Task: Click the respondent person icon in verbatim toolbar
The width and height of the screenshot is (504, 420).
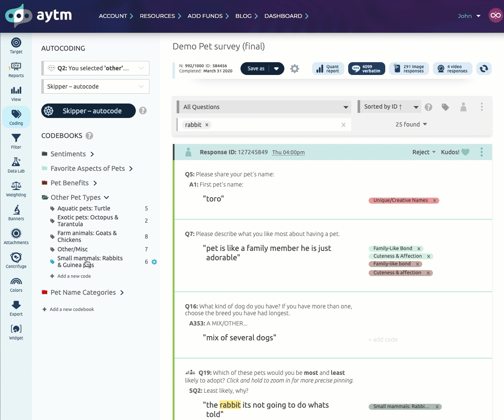Action: [x=463, y=107]
